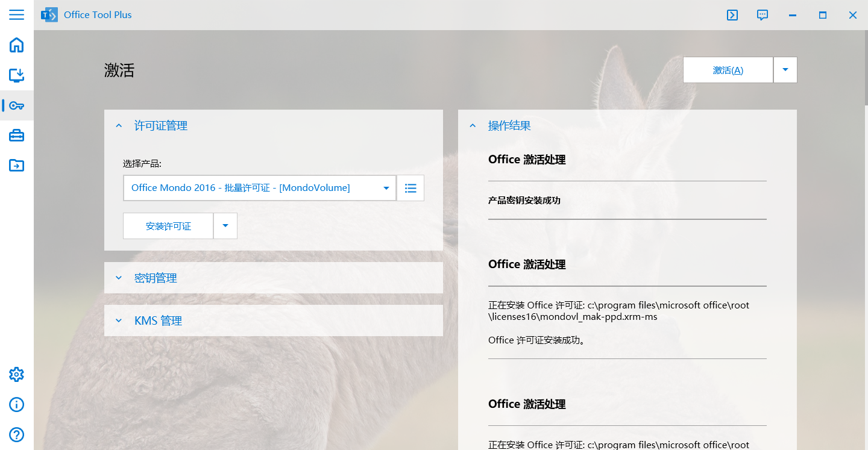Click the 激活(A) button
Viewport: 868px width, 450px height.
click(x=728, y=69)
